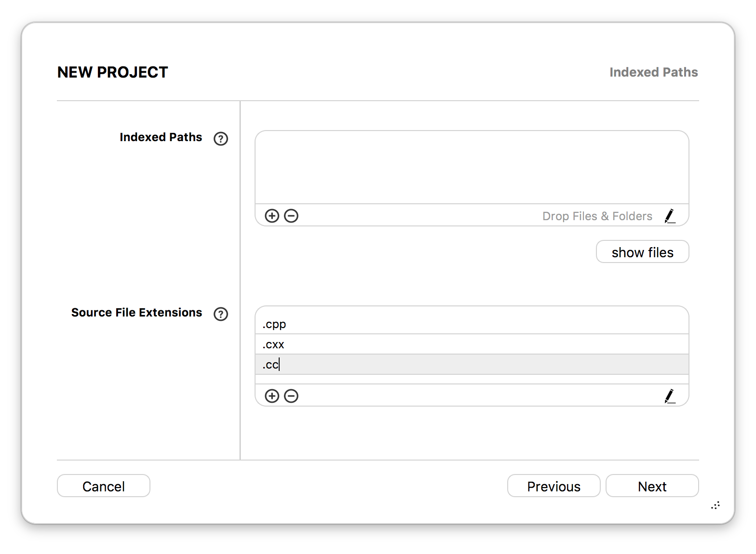The image size is (756, 554).
Task: Click the remove button under Indexed Paths
Action: [x=291, y=216]
